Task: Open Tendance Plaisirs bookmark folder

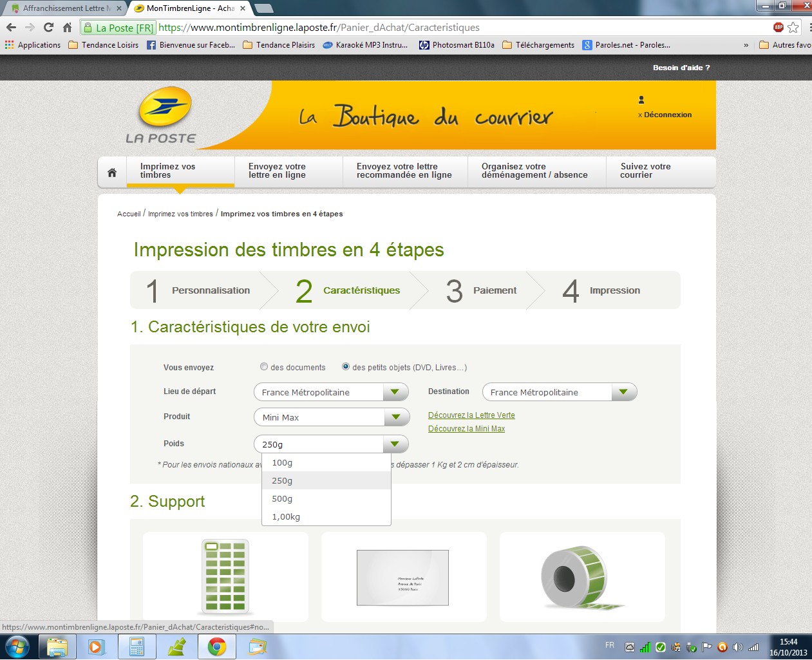Action: pyautogui.click(x=279, y=45)
